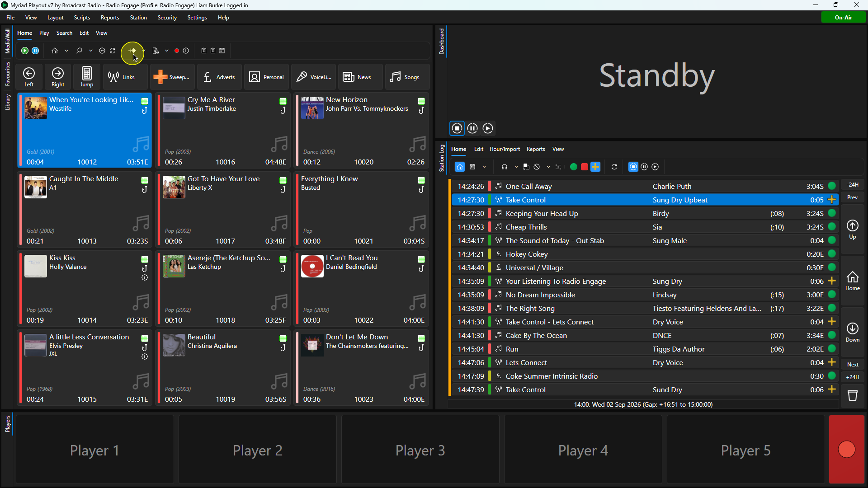The image size is (868, 488).
Task: Click the headphones icon in the log toolbar
Action: pos(505,167)
